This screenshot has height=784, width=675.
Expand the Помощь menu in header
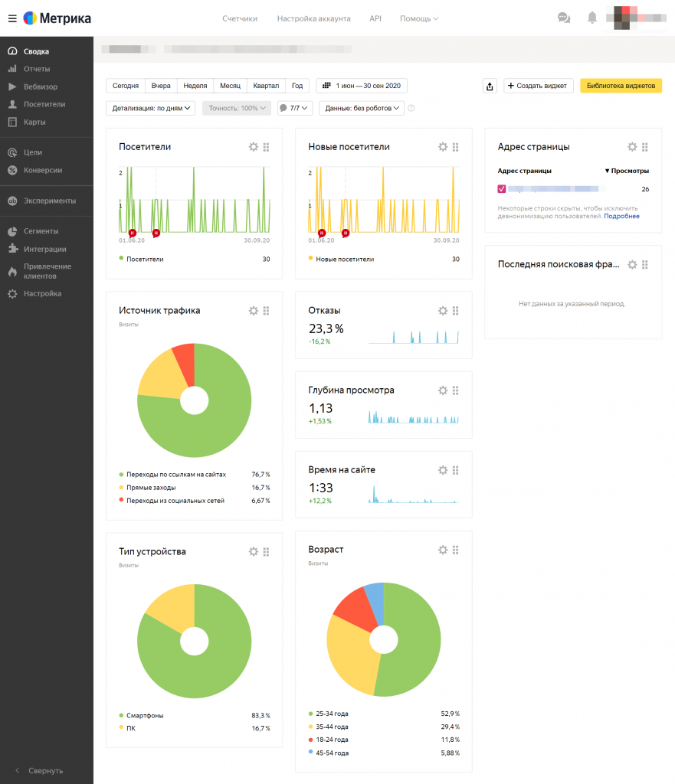click(x=419, y=18)
